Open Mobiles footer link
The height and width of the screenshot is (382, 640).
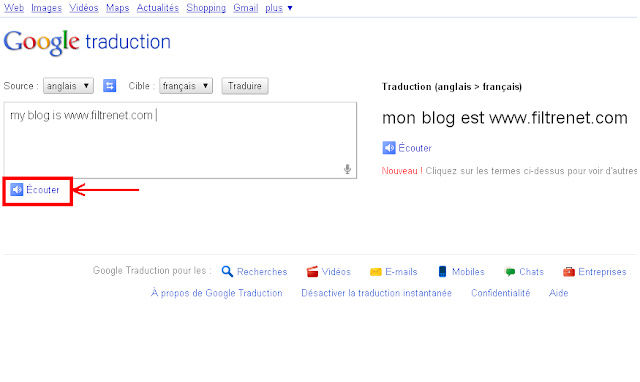pos(468,272)
